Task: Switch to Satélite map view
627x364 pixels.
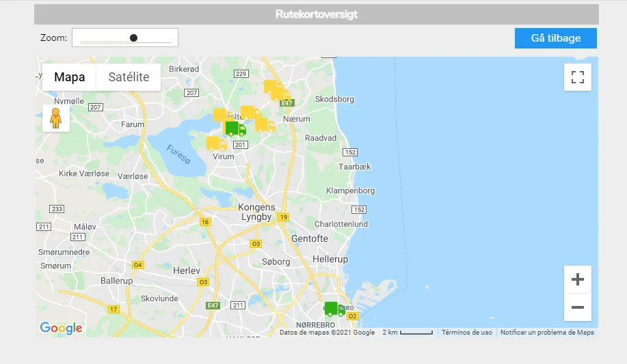Action: pyautogui.click(x=129, y=77)
